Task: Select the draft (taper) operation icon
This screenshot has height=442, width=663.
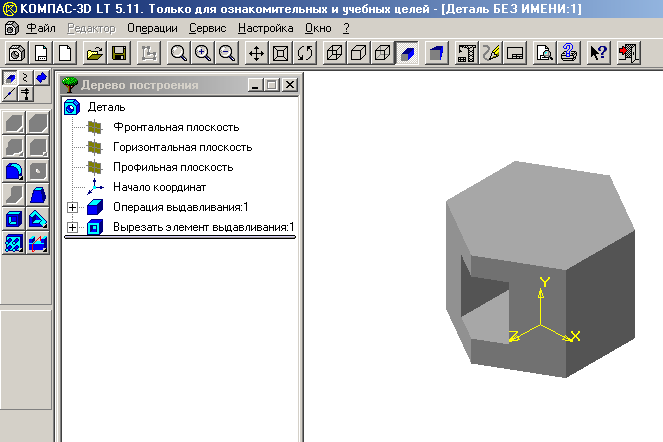Action: pos(38,195)
